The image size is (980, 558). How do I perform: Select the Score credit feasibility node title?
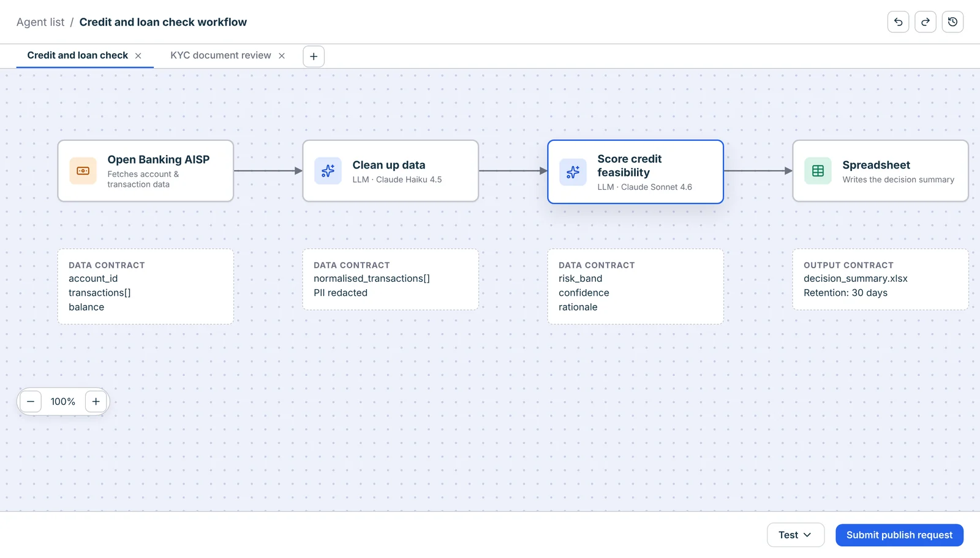tap(630, 166)
